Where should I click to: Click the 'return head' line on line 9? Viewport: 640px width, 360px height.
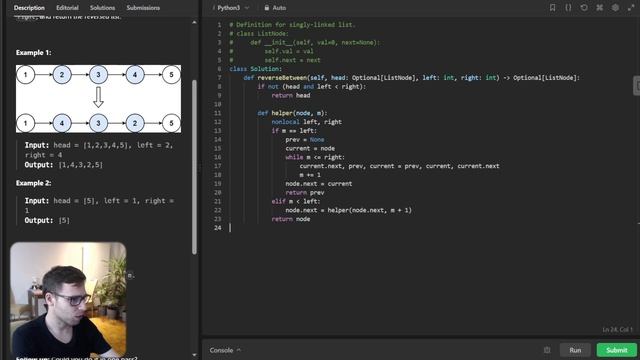291,95
